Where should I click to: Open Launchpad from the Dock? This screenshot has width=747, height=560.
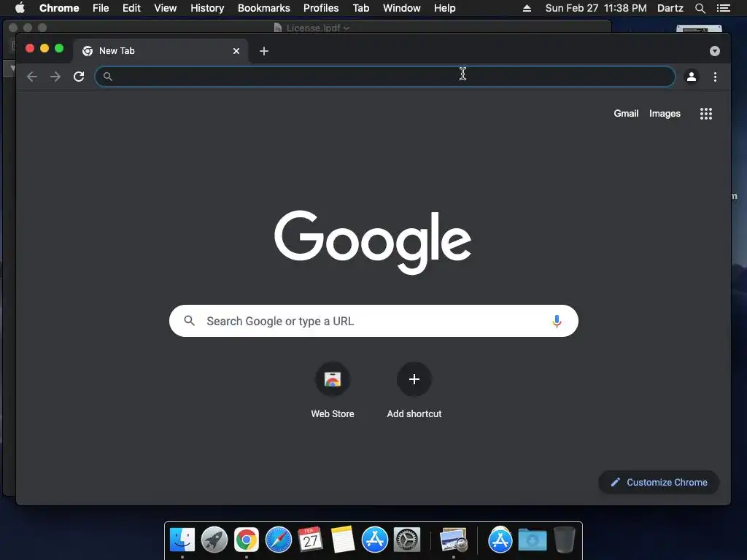214,540
